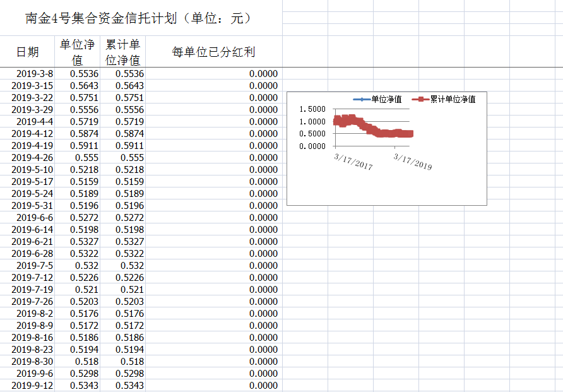Viewport: 563px width, 392px height.
Task: Select date cell 2019-6-28
Action: coord(27,253)
